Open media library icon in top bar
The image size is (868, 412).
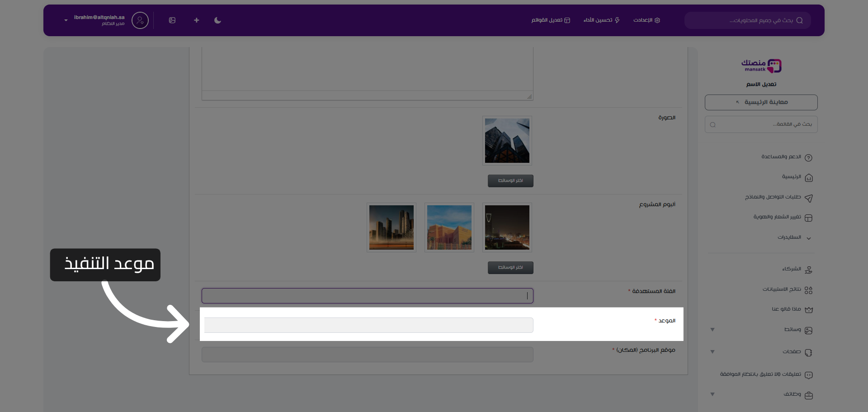(172, 20)
